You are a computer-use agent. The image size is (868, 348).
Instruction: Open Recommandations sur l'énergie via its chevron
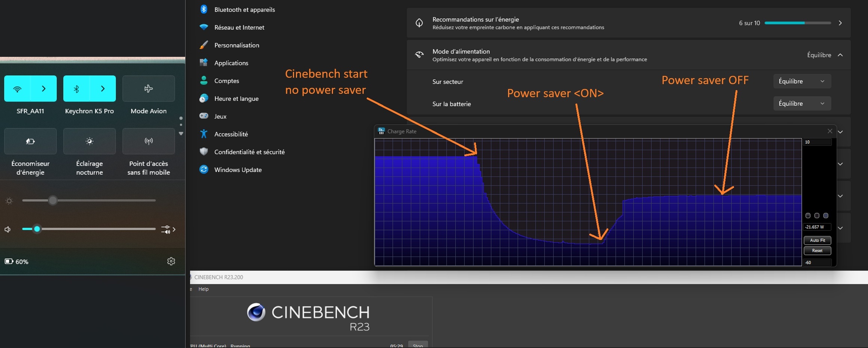(840, 23)
